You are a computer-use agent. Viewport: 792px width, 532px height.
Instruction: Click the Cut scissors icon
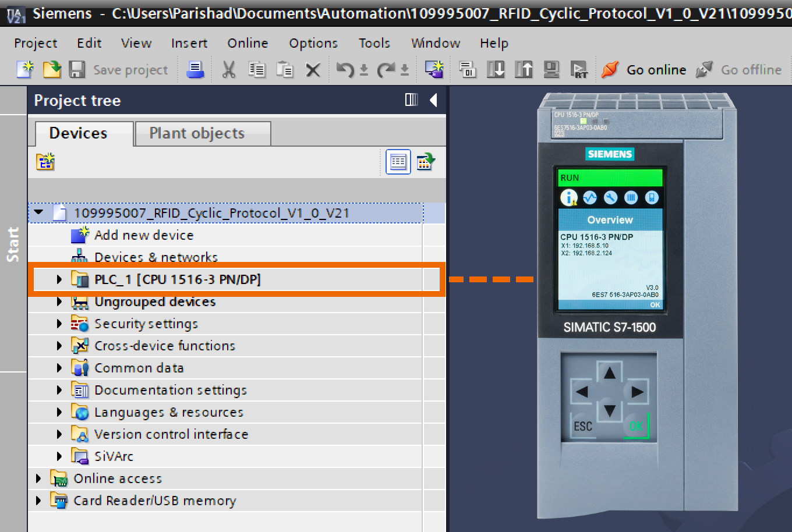[228, 70]
